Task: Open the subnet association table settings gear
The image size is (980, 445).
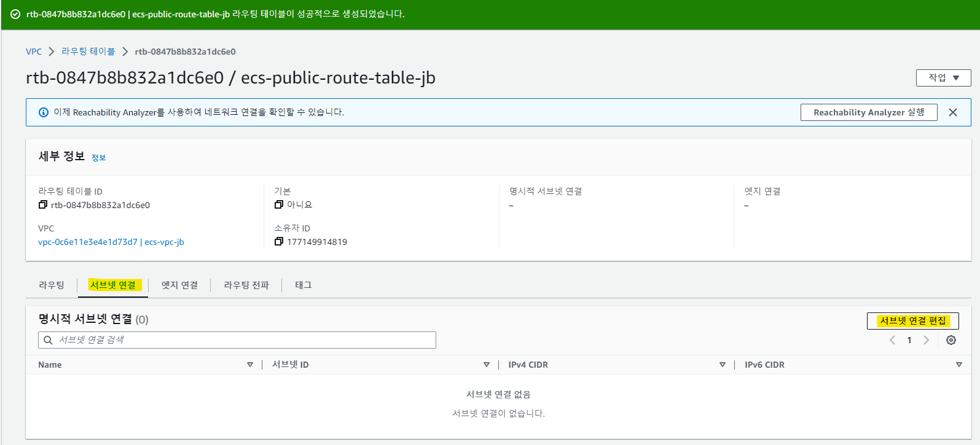Action: pyautogui.click(x=951, y=340)
